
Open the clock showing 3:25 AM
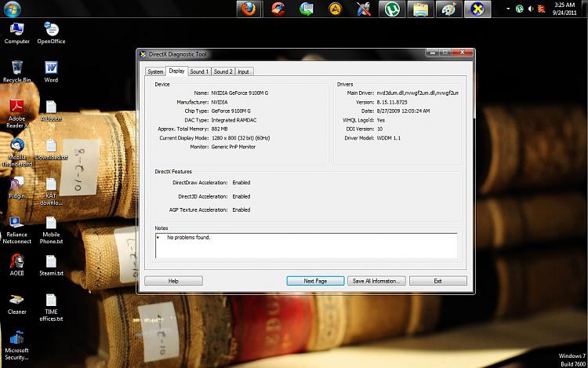(564, 9)
